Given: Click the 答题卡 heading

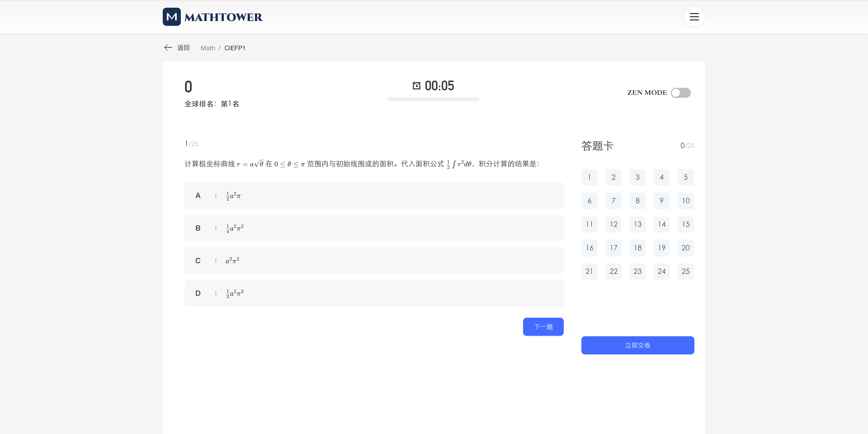Looking at the screenshot, I should 597,146.
